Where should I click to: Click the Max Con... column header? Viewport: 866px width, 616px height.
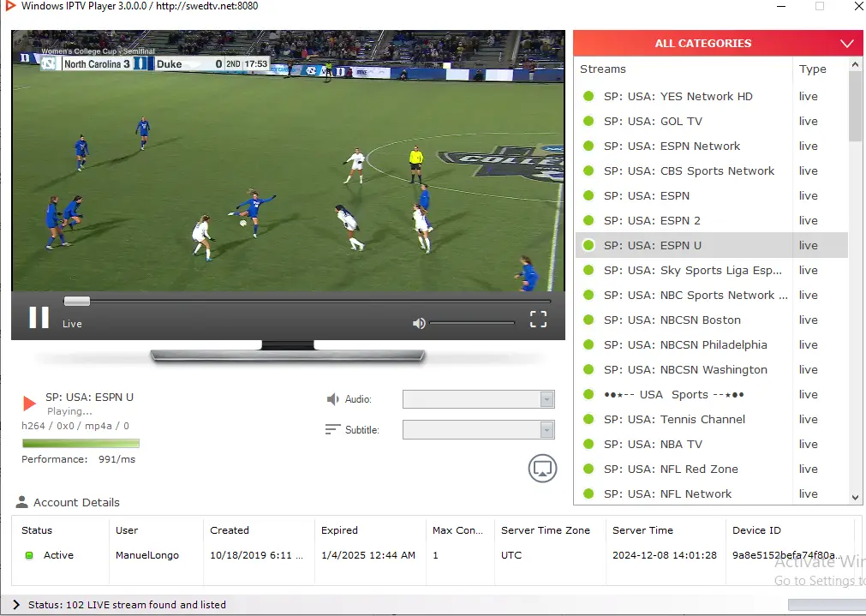click(x=458, y=530)
